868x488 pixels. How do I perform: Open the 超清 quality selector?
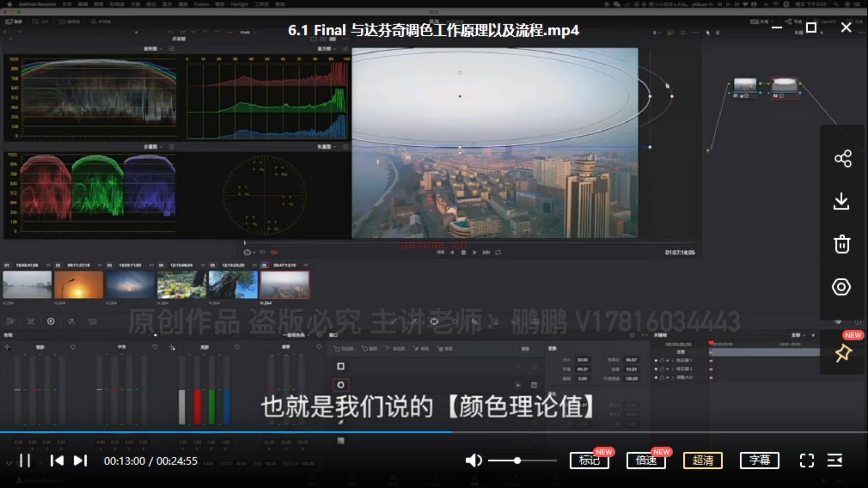(x=703, y=461)
